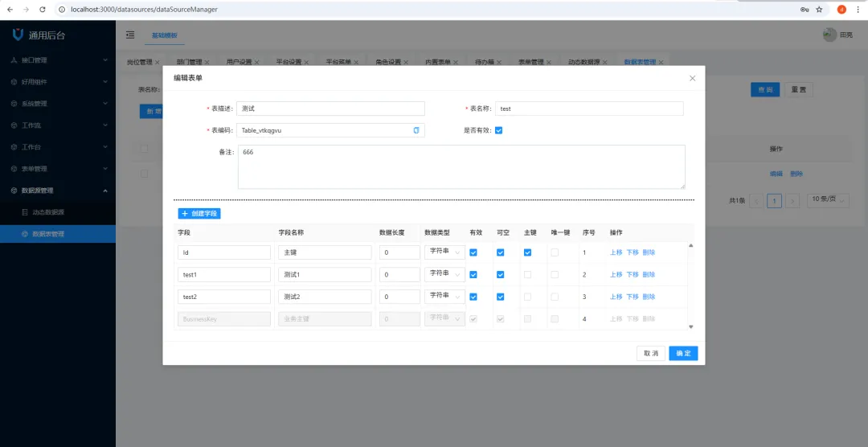Switch to the 平台菜单 tab

[338, 62]
